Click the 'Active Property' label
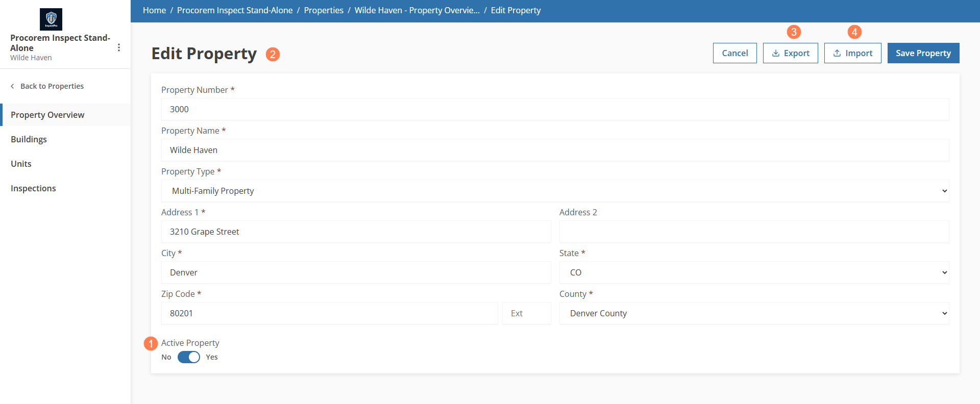 point(190,343)
